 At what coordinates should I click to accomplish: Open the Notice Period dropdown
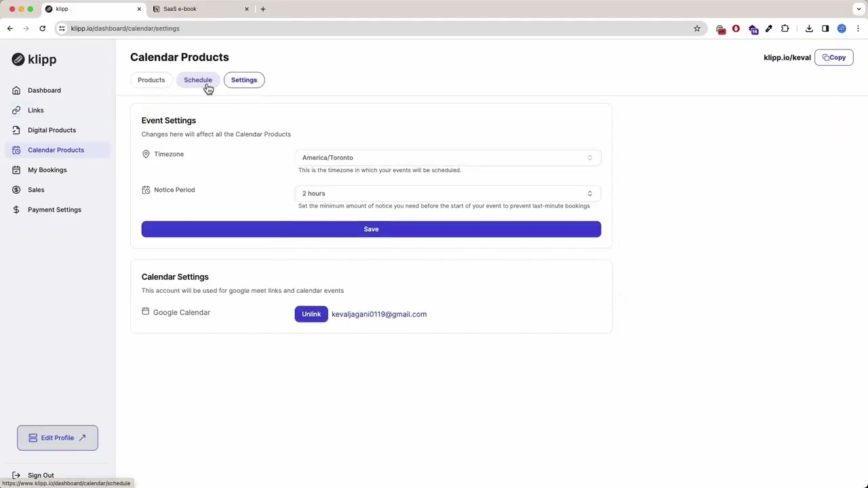pos(448,193)
